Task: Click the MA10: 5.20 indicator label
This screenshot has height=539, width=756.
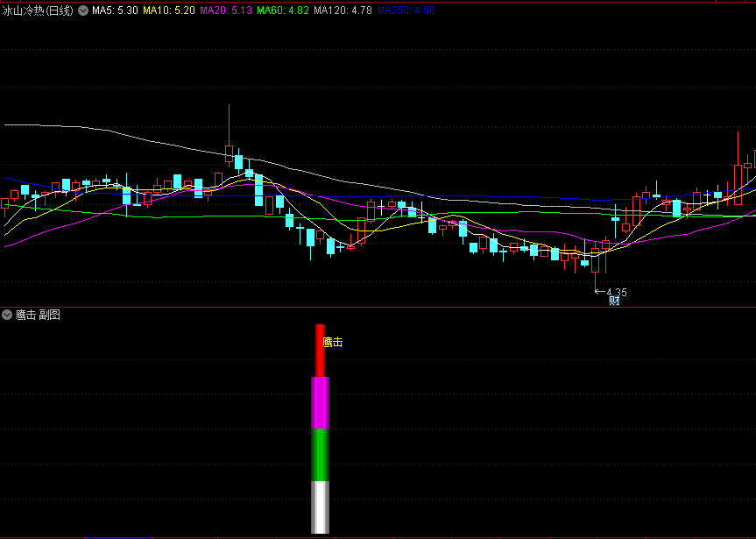Action: [169, 11]
